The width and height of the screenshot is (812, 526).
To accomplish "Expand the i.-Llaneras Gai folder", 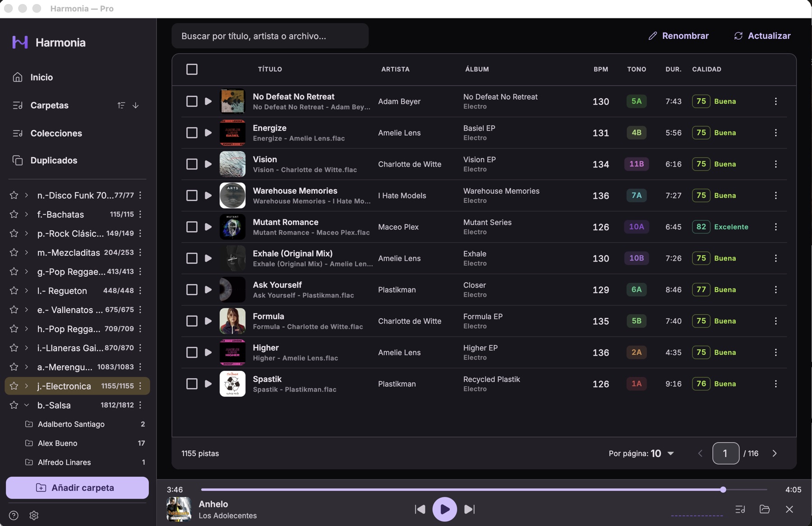I will tap(27, 348).
